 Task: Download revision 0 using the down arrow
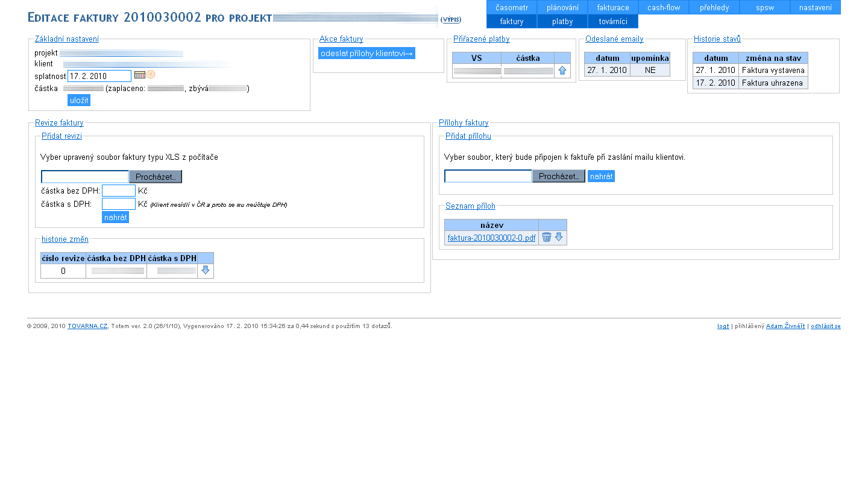pos(206,270)
